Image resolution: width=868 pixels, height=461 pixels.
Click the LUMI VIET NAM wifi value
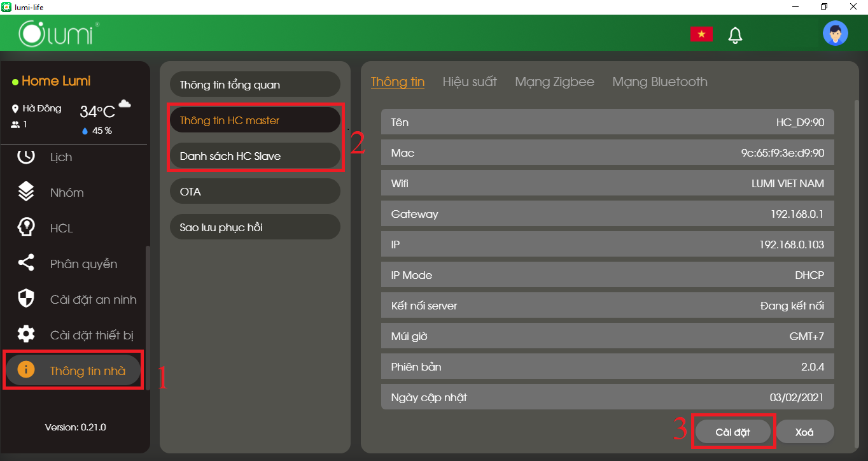788,183
